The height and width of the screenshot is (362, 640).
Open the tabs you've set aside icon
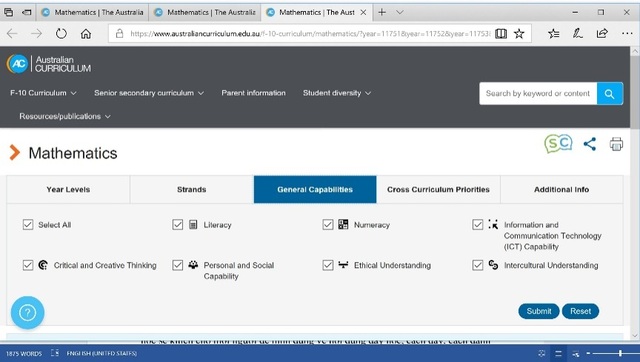point(9,12)
